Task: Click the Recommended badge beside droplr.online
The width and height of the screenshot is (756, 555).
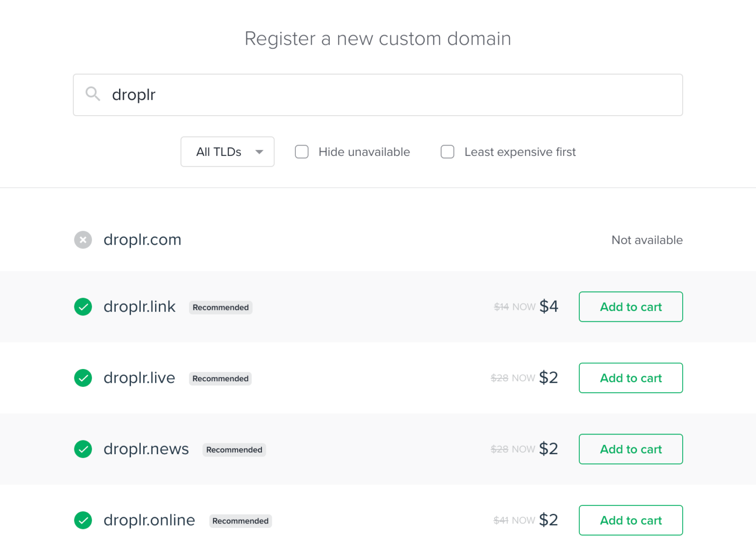Action: click(240, 521)
